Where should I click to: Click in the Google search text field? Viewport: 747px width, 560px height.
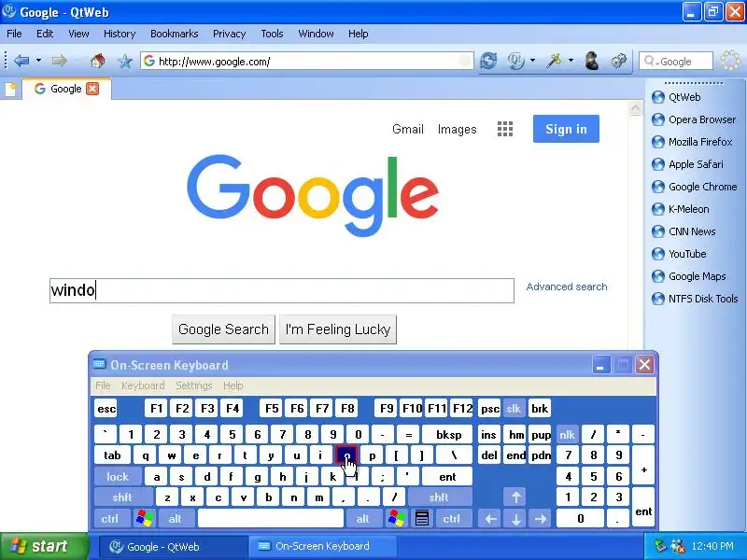click(282, 290)
